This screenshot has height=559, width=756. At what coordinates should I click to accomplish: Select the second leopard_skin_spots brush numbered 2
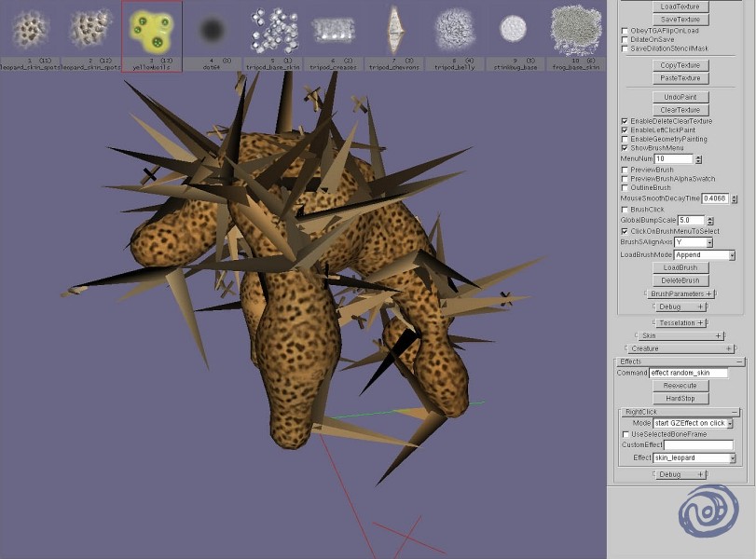(90, 35)
